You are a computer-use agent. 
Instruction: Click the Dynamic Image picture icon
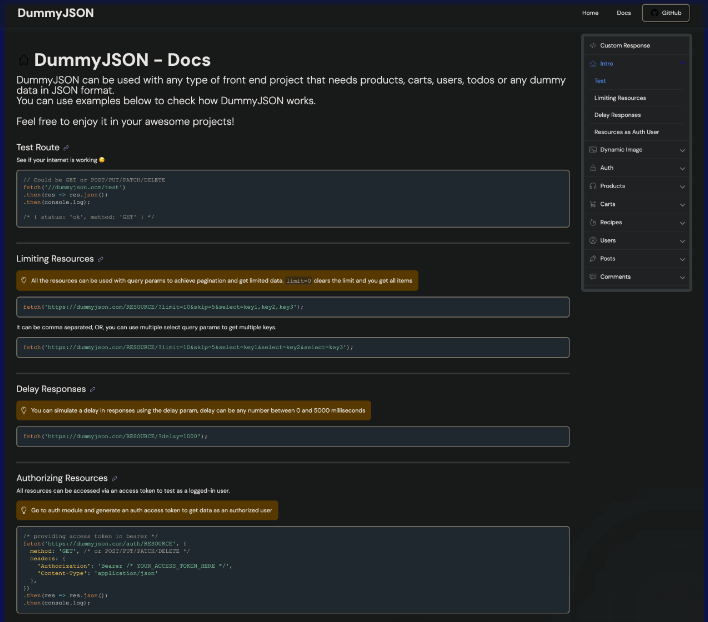[x=593, y=150]
